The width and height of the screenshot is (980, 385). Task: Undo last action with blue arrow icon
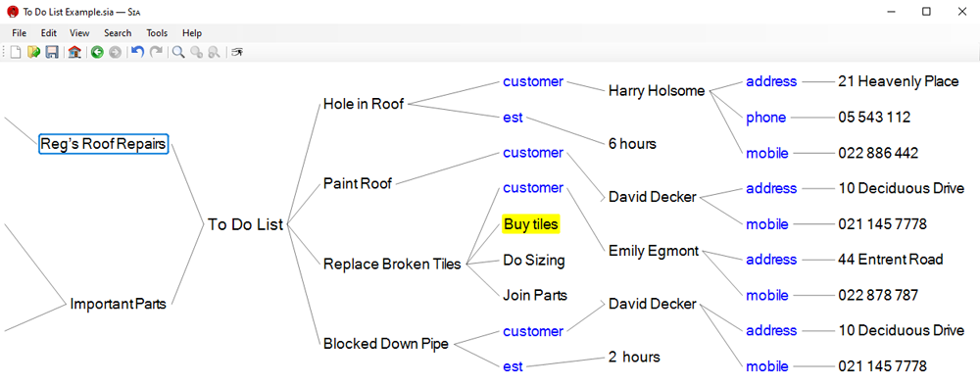point(137,53)
